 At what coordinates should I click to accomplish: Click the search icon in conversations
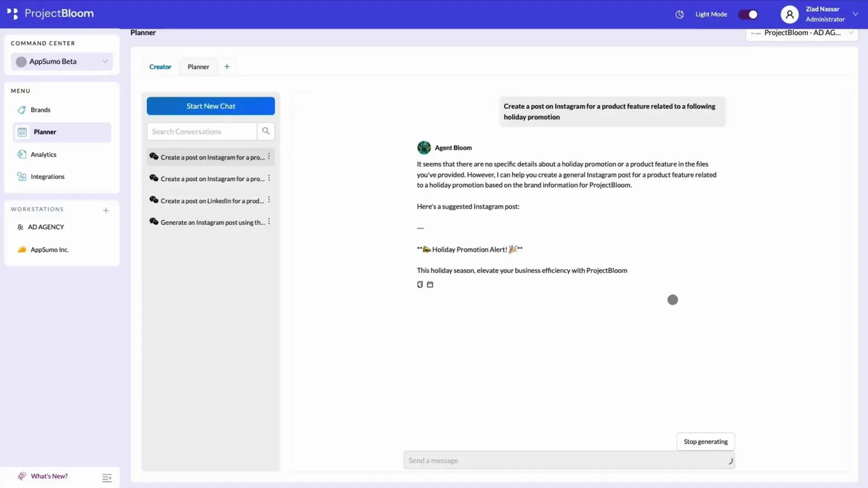click(266, 131)
